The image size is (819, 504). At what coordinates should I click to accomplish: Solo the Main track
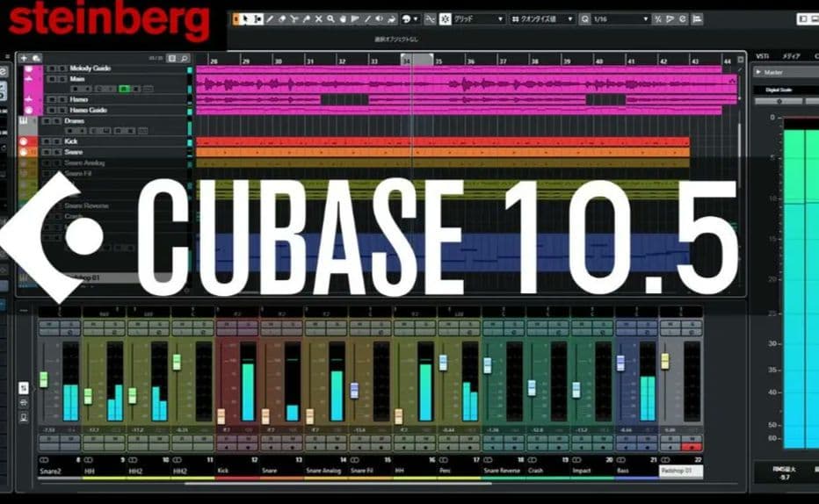(x=62, y=79)
